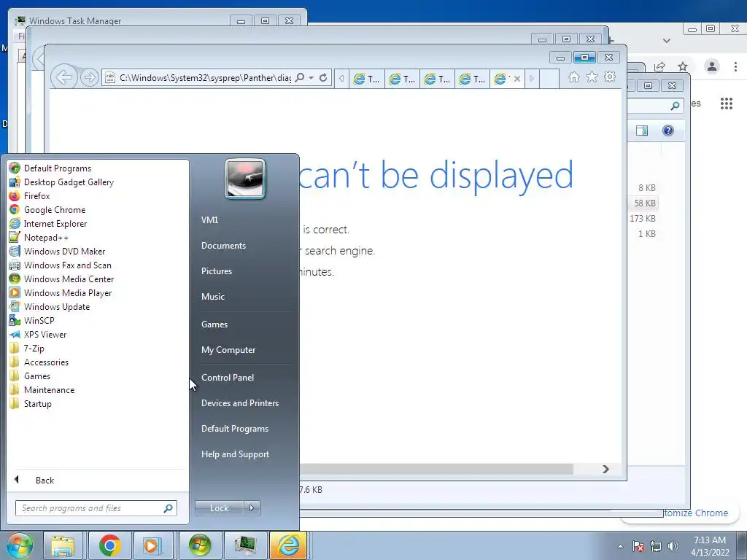Open the taskbar clock and date

tap(710, 546)
